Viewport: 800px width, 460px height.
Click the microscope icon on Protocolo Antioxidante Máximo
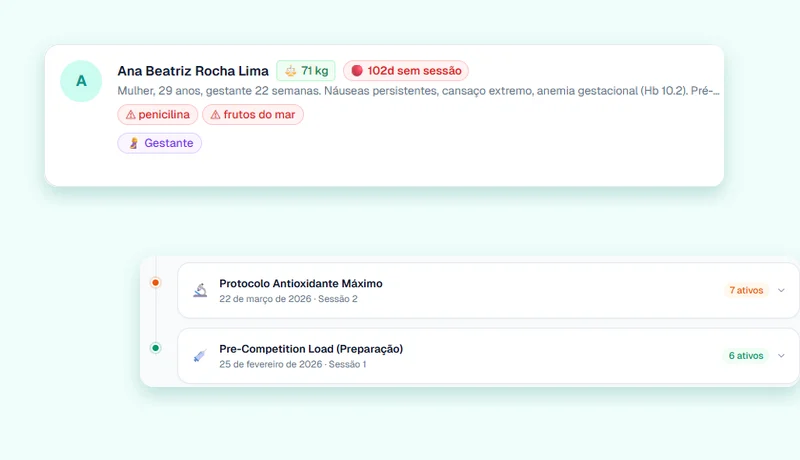click(200, 290)
